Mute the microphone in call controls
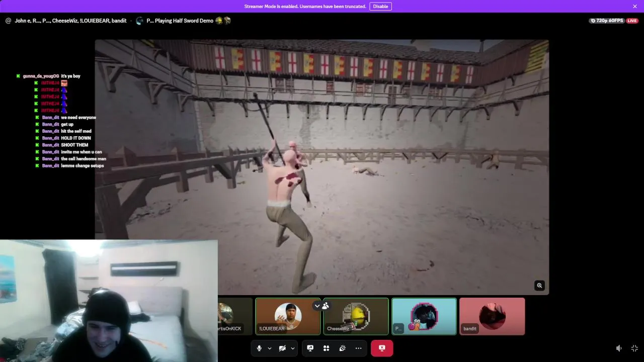 pyautogui.click(x=259, y=348)
